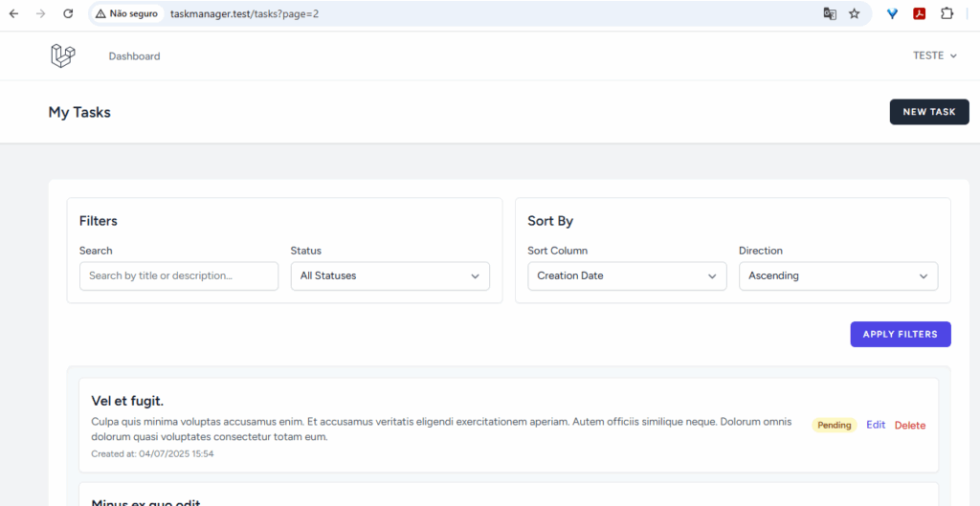Click the 'Filters' section heading
The width and height of the screenshot is (980, 506).
point(99,221)
